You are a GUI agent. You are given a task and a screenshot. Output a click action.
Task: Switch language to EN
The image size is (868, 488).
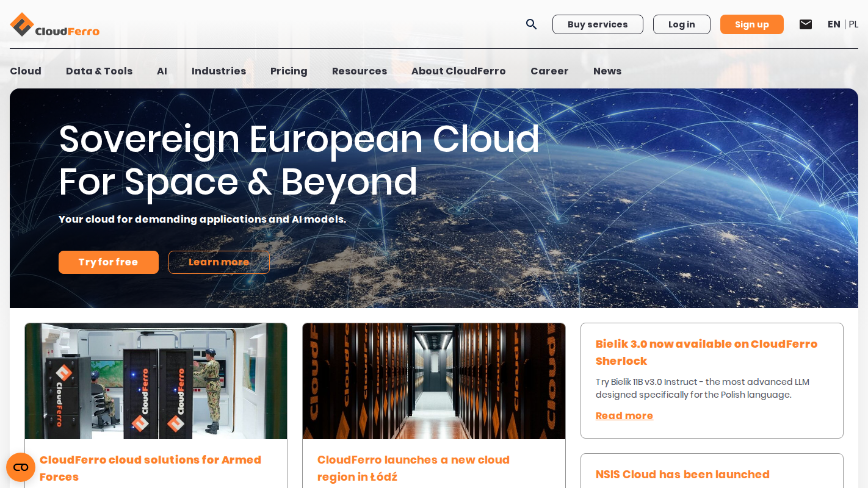tap(834, 24)
